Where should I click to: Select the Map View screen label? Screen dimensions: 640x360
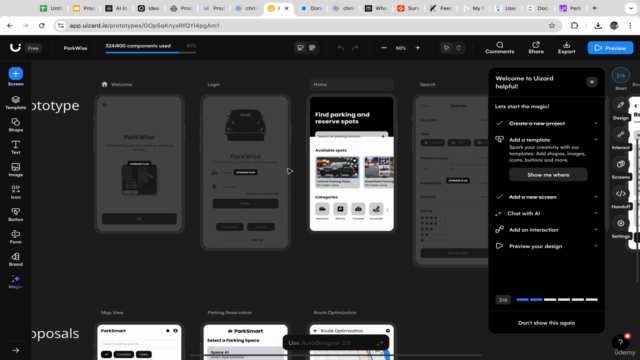112,313
